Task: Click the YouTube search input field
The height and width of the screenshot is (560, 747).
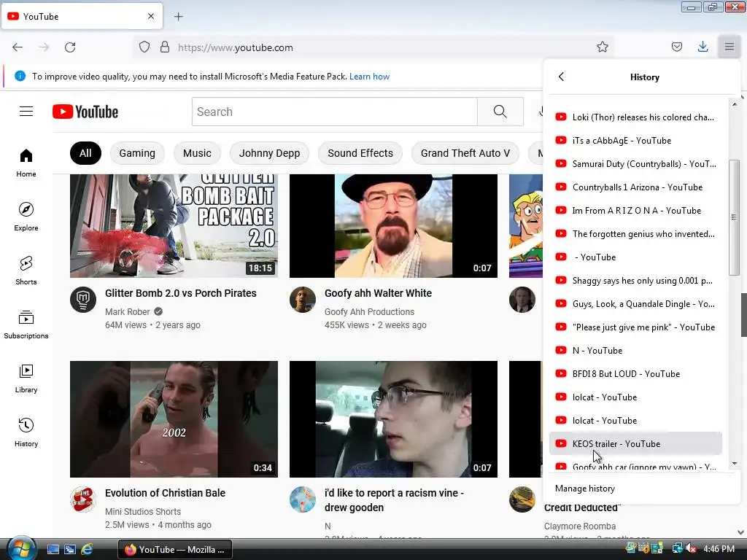Action: pos(334,112)
